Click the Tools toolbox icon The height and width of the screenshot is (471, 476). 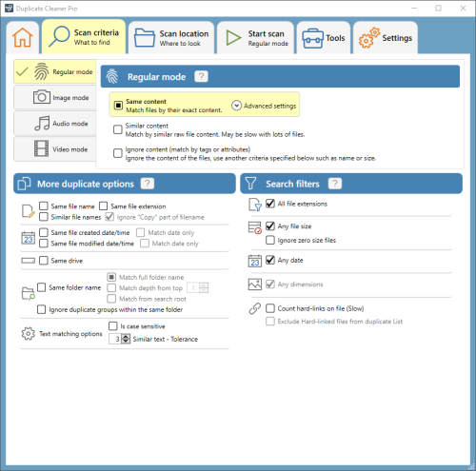(312, 38)
